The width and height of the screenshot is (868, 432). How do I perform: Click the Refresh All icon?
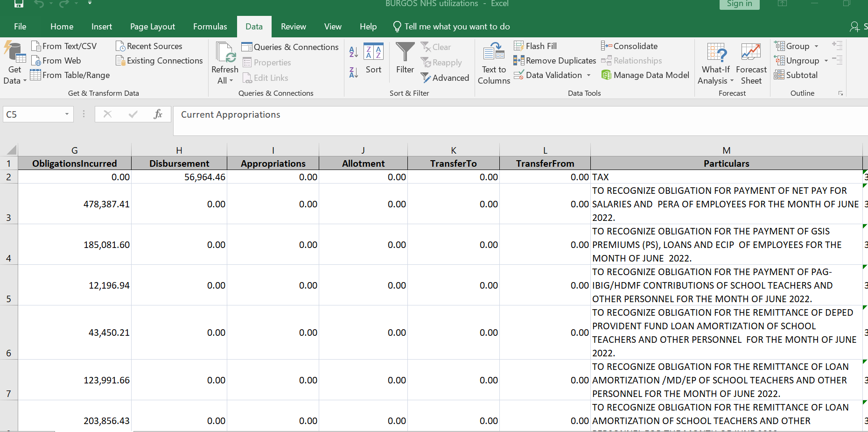coord(225,52)
